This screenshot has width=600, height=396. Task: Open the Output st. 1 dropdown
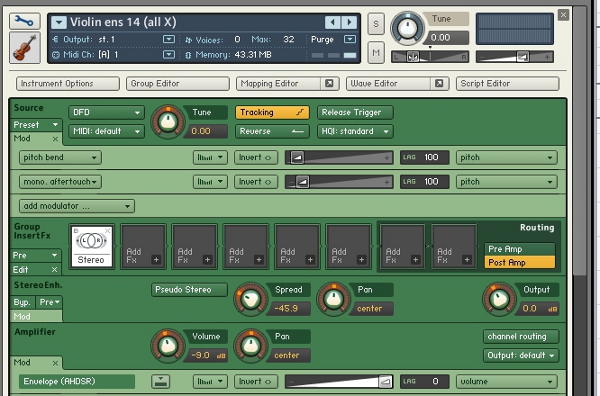coord(169,39)
